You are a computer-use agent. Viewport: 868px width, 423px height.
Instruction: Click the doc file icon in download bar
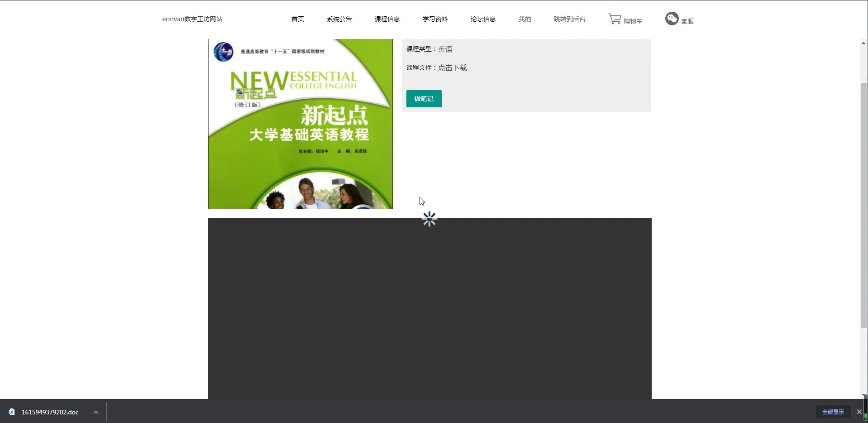(12, 412)
